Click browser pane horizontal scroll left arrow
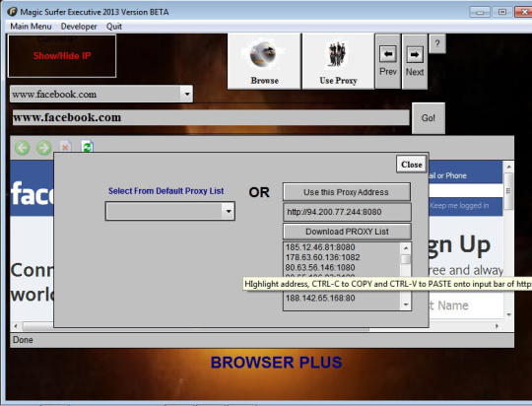532x406 pixels. (x=16, y=326)
